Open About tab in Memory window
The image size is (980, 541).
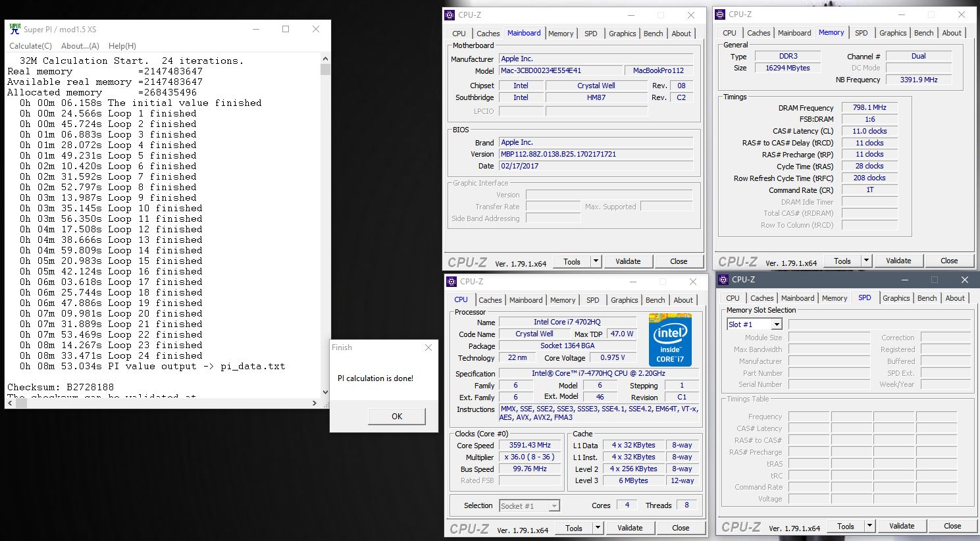(952, 33)
